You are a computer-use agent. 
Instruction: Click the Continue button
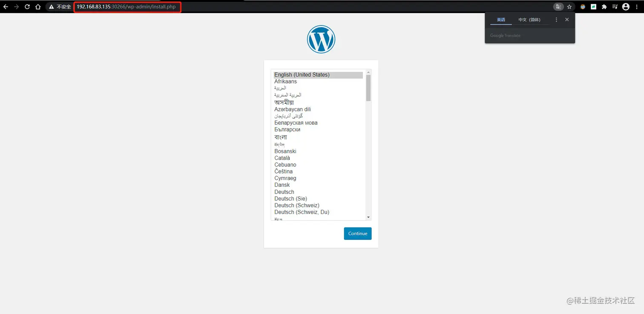(358, 234)
